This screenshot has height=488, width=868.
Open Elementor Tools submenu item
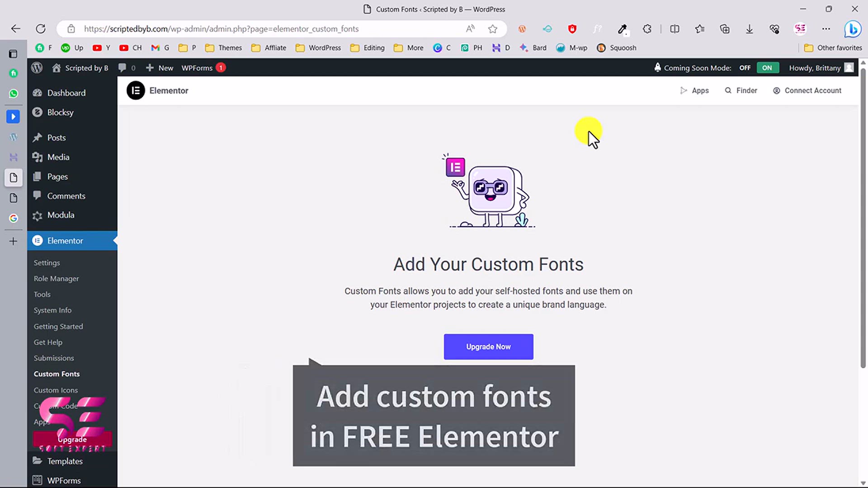click(42, 294)
